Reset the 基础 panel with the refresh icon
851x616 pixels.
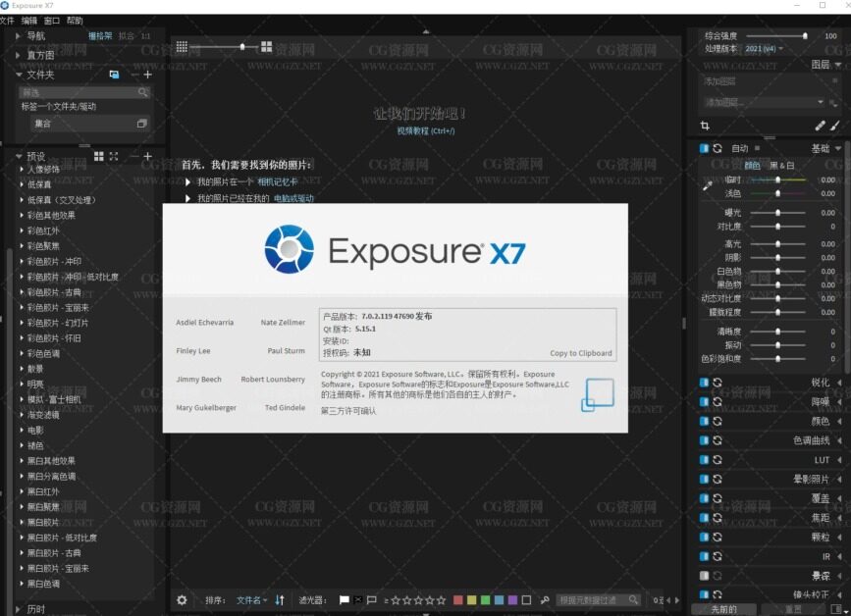click(718, 149)
